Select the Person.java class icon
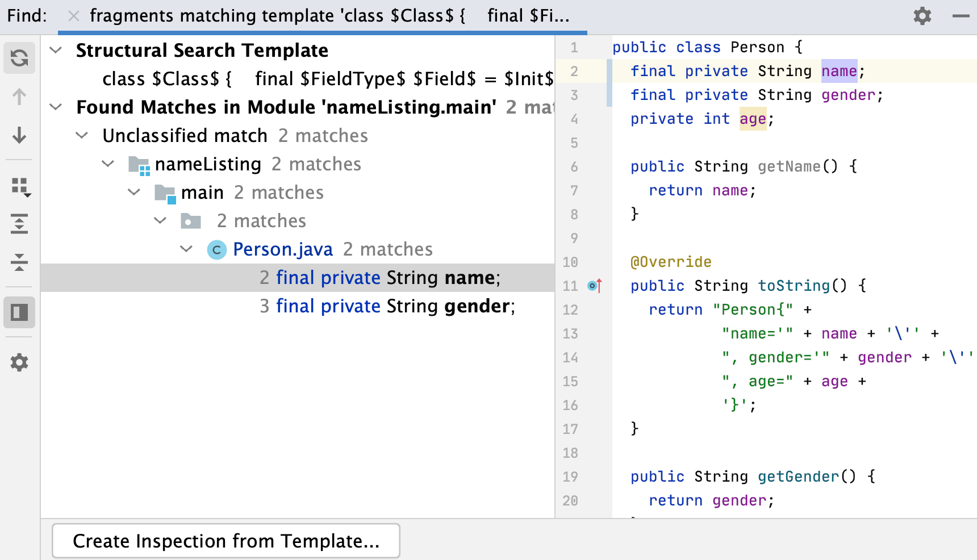 [216, 249]
